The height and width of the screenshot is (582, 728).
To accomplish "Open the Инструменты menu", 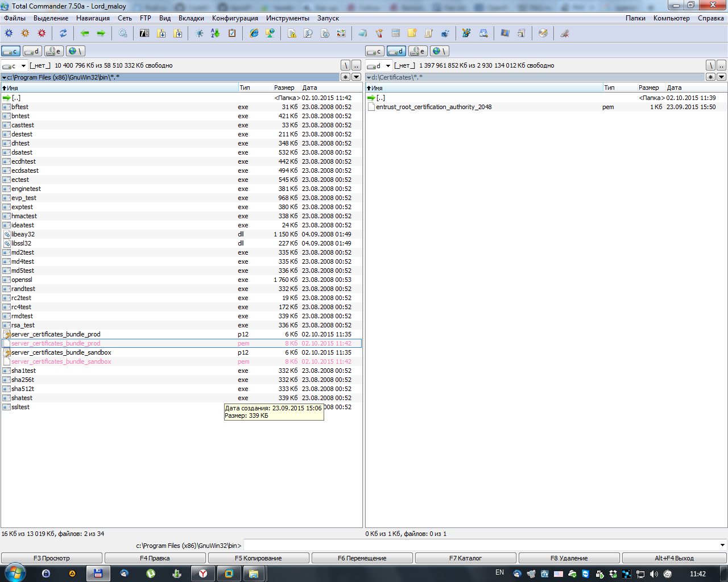I will coord(288,18).
